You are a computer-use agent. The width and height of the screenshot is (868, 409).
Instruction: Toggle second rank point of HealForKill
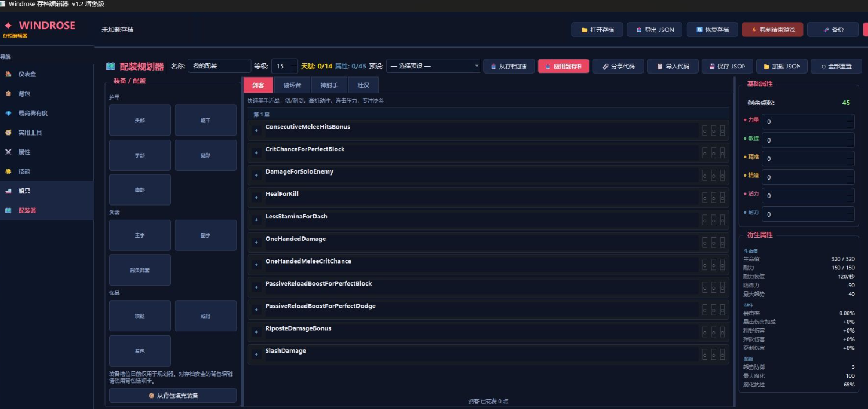click(x=714, y=198)
